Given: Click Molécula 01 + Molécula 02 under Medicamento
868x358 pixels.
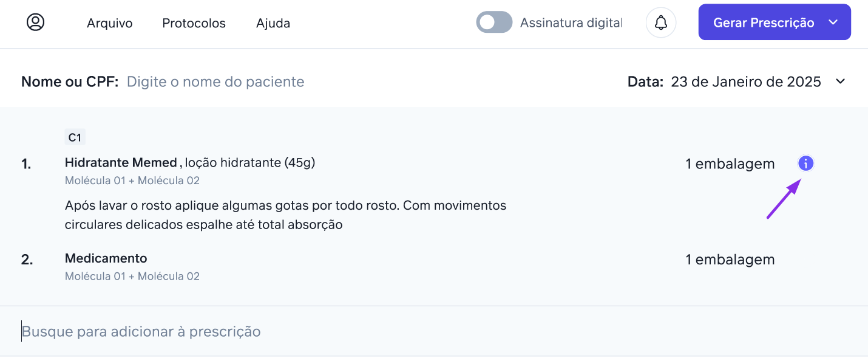Looking at the screenshot, I should tap(132, 277).
